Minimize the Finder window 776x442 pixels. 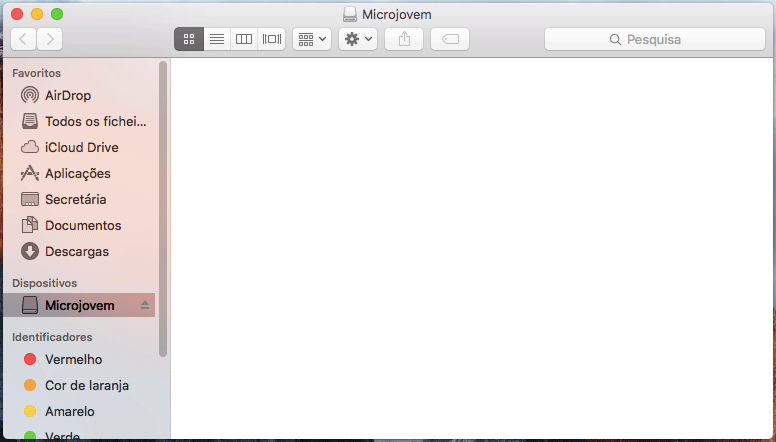point(37,14)
